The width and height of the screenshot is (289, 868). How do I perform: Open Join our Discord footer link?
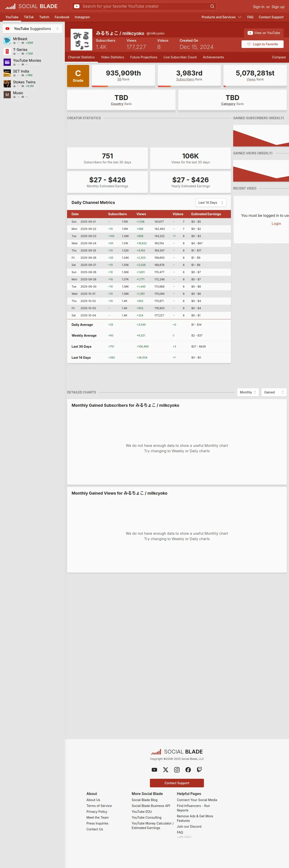coord(189,827)
